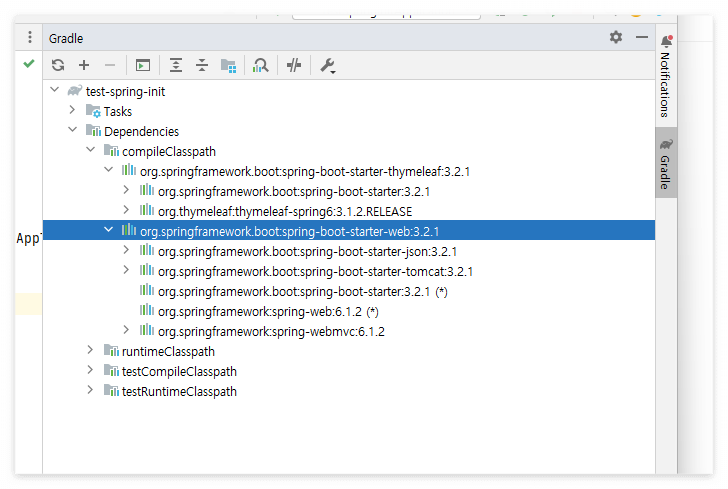Click folder icon of runtimeClasspath
The width and height of the screenshot is (728, 489).
tap(111, 350)
